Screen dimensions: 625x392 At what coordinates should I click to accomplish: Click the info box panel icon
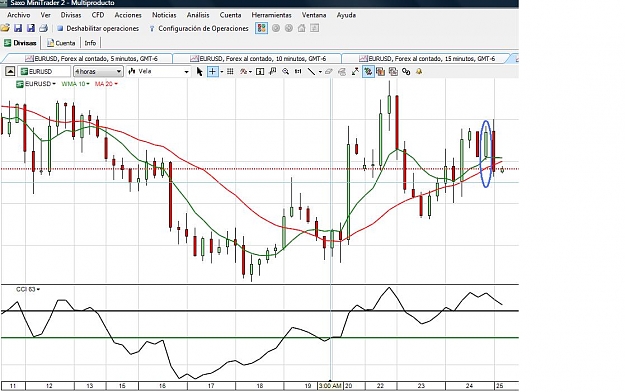coord(260,71)
